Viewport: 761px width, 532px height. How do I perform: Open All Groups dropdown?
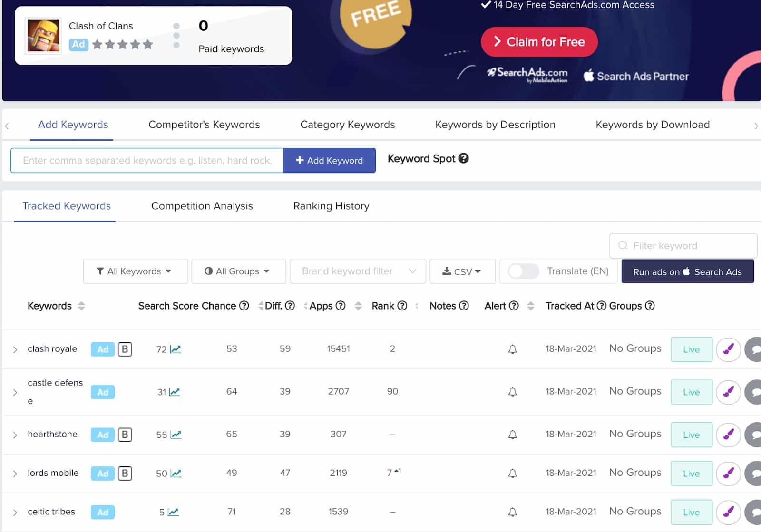pyautogui.click(x=239, y=271)
